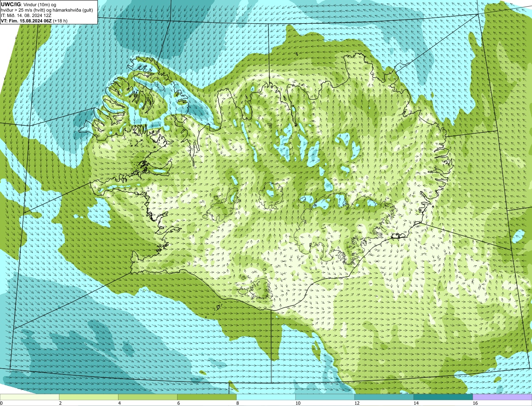Viewport: 532px width, 406px height.
Task: Click the '4' label on the color scale
Action: pyautogui.click(x=119, y=403)
